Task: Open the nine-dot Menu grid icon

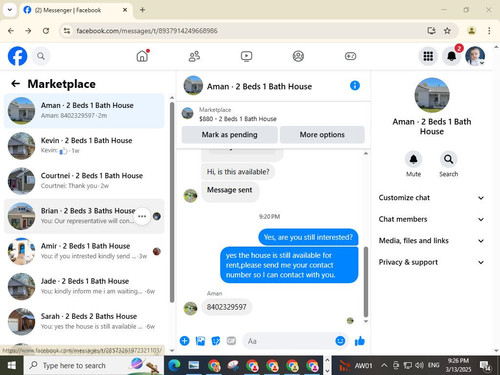Action: (x=428, y=56)
